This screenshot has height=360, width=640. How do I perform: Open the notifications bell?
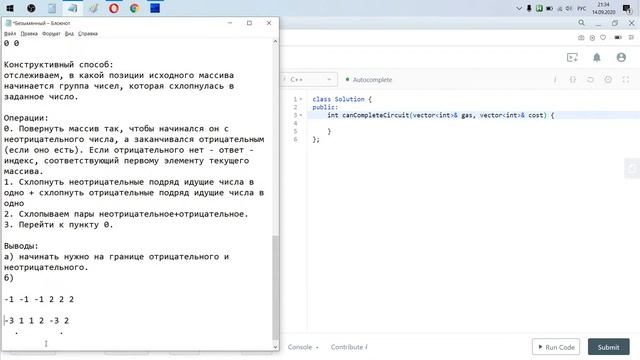coord(597,58)
